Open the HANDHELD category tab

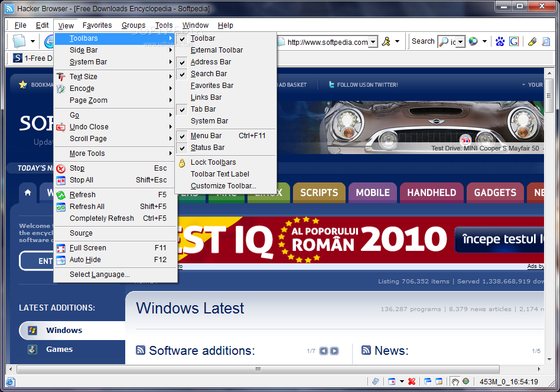431,193
